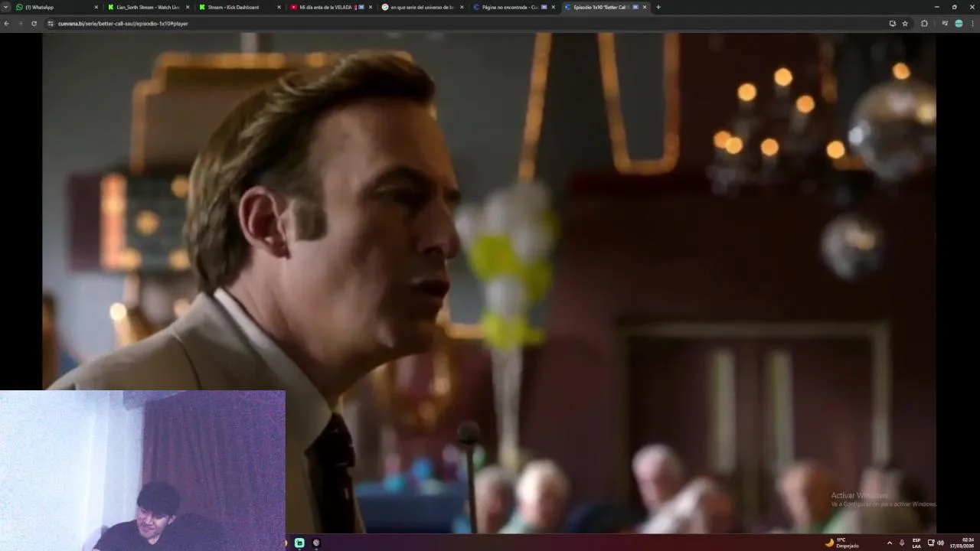The image size is (980, 551).
Task: Open the OBS icon in taskbar
Action: pos(316,543)
